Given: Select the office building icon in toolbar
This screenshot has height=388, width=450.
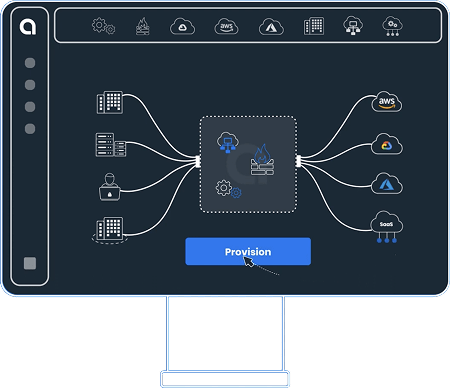Looking at the screenshot, I should [314, 26].
